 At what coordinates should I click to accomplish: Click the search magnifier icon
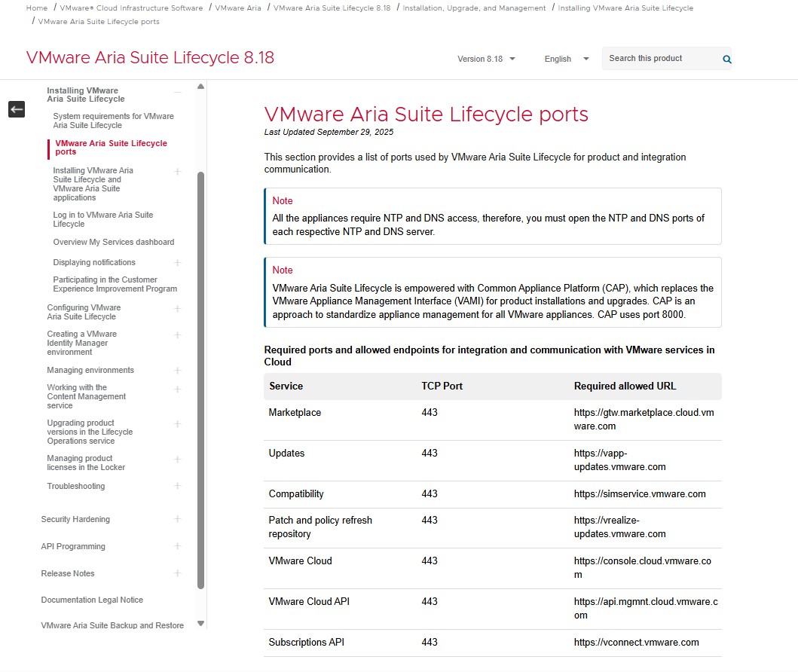pyautogui.click(x=726, y=59)
